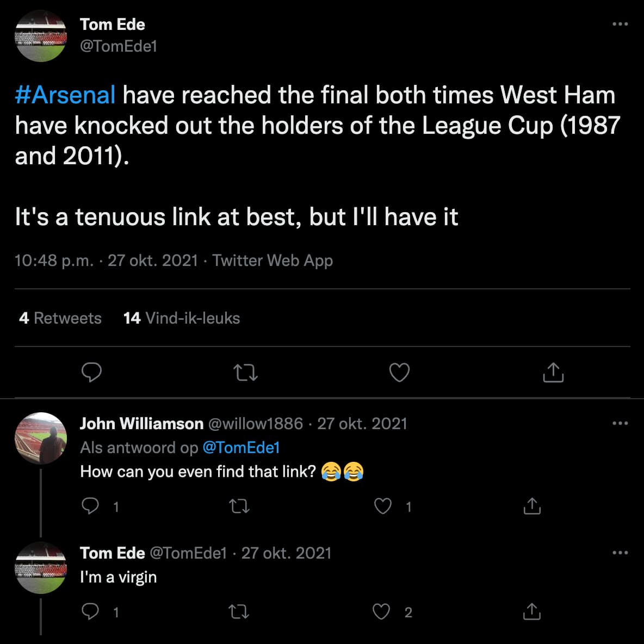View the 4 Retweets list
This screenshot has height=644, width=644.
coord(60,318)
